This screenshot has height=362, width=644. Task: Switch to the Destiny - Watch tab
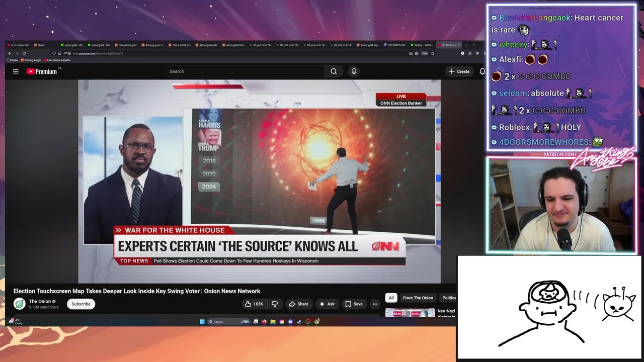tap(422, 45)
